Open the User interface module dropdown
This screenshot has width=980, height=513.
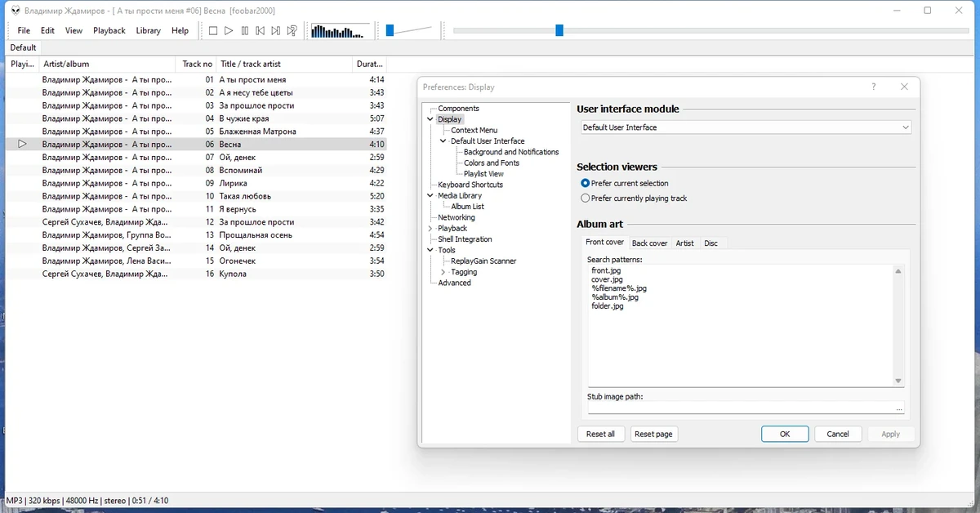[746, 127]
